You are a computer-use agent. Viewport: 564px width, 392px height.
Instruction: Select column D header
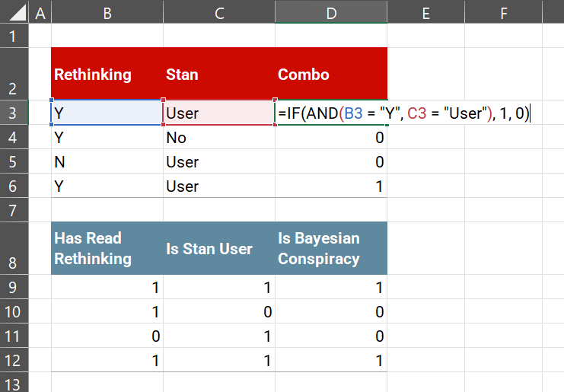point(331,11)
